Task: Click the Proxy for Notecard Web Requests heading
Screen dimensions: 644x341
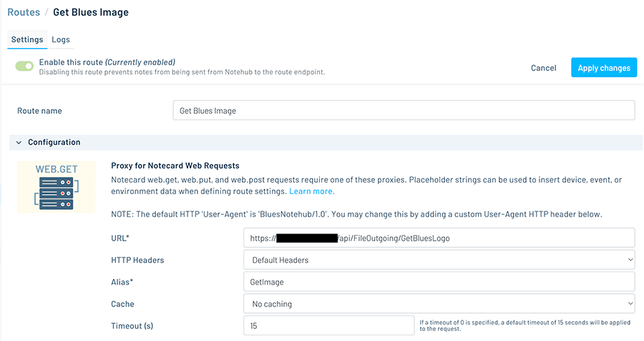Action: (x=175, y=165)
